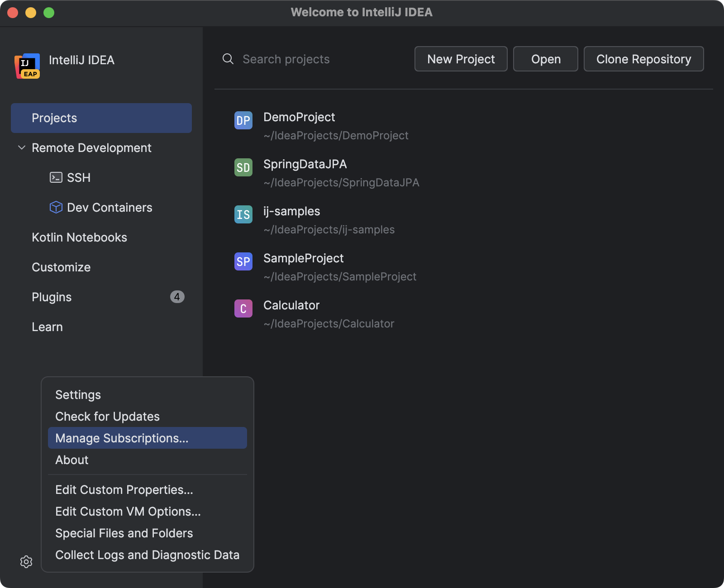Click the New Project button

tap(461, 59)
